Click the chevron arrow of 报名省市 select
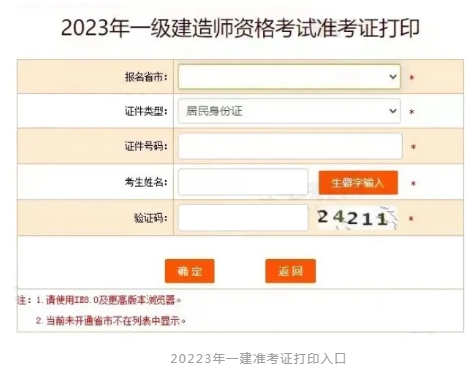 pos(393,77)
